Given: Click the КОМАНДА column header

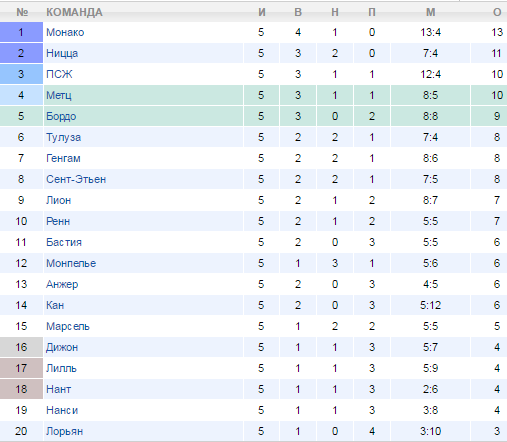Looking at the screenshot, I should (74, 12).
